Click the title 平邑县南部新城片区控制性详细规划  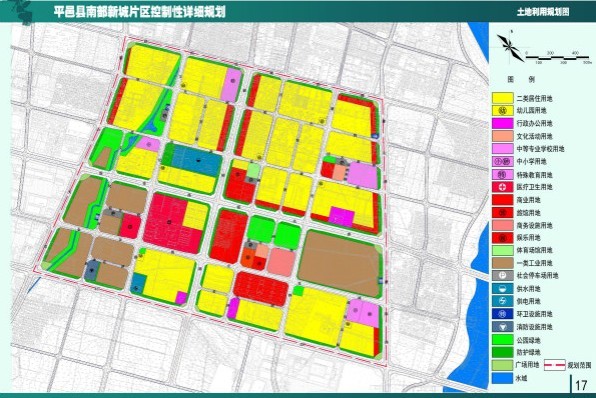tap(139, 12)
